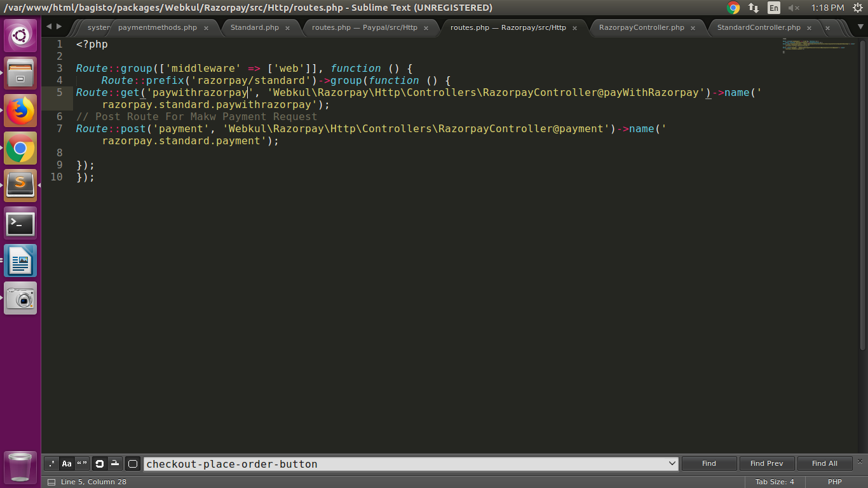Open the Terminal from the launcher
Image resolution: width=868 pixels, height=488 pixels.
click(x=20, y=223)
